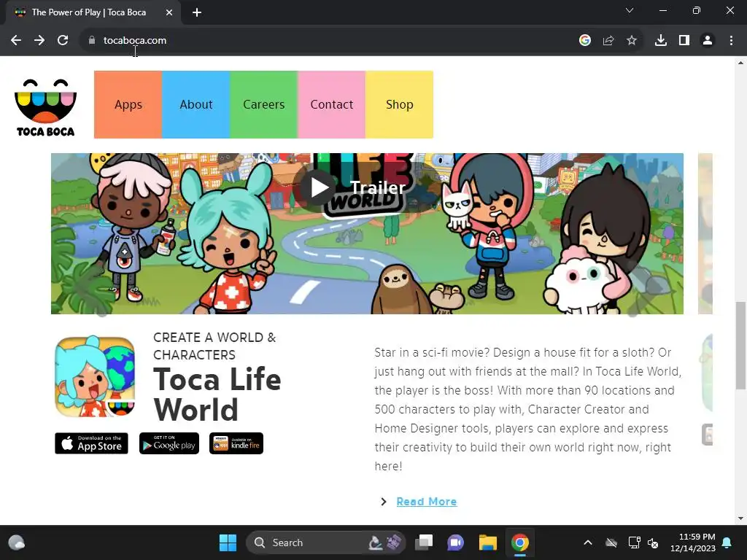Click the scrollbar up arrow
Image resolution: width=747 pixels, height=560 pixels.
coord(740,63)
